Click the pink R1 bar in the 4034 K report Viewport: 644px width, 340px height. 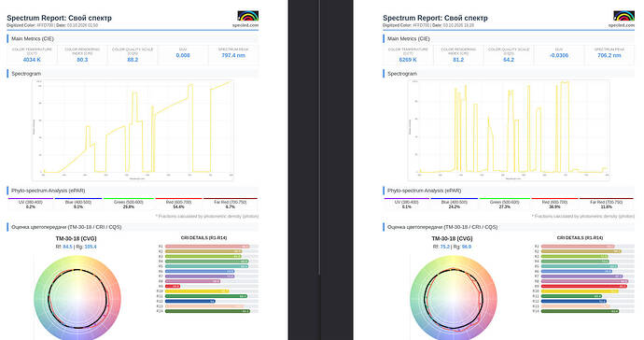(207, 247)
